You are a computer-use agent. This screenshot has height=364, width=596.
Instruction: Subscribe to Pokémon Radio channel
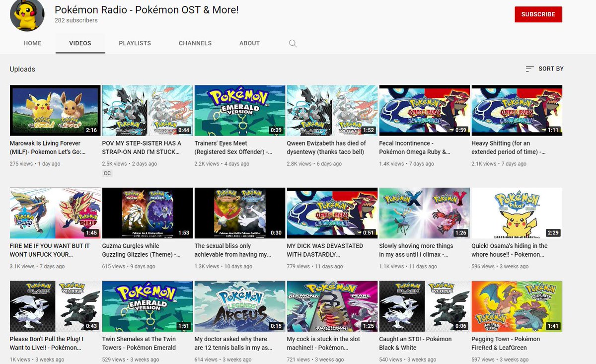pyautogui.click(x=538, y=14)
